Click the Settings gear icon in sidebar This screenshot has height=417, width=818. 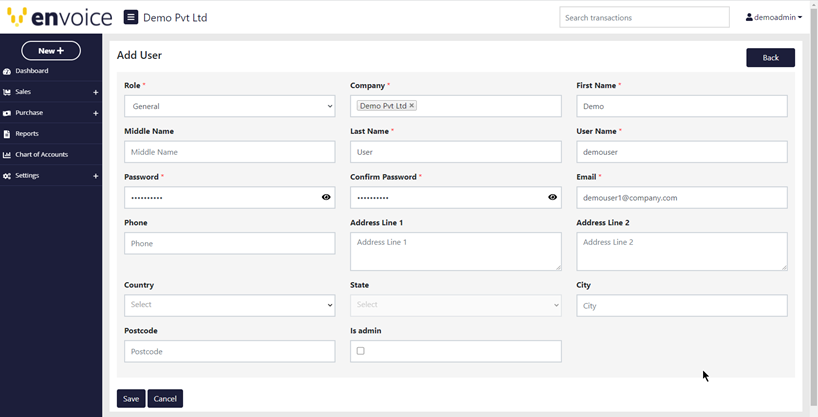click(7, 176)
